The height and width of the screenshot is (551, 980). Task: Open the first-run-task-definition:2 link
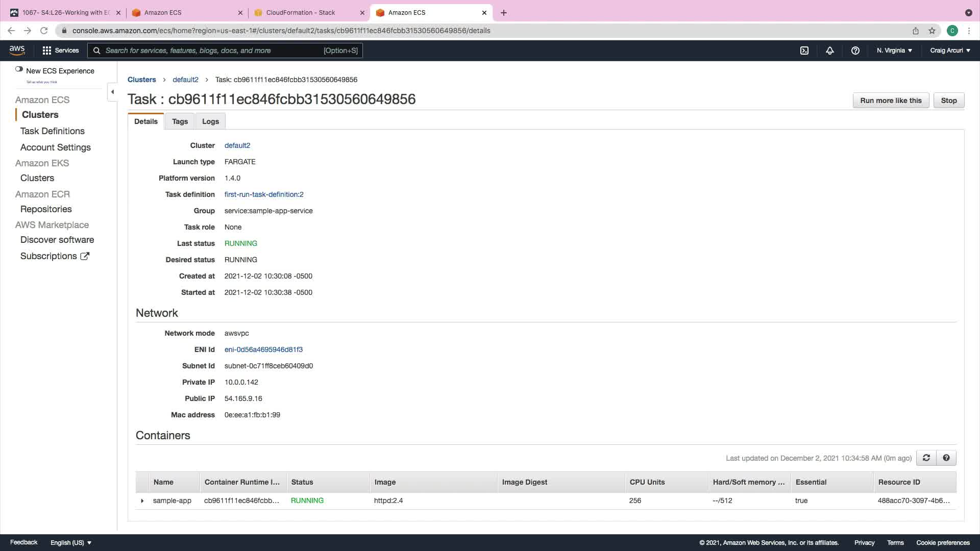coord(264,194)
